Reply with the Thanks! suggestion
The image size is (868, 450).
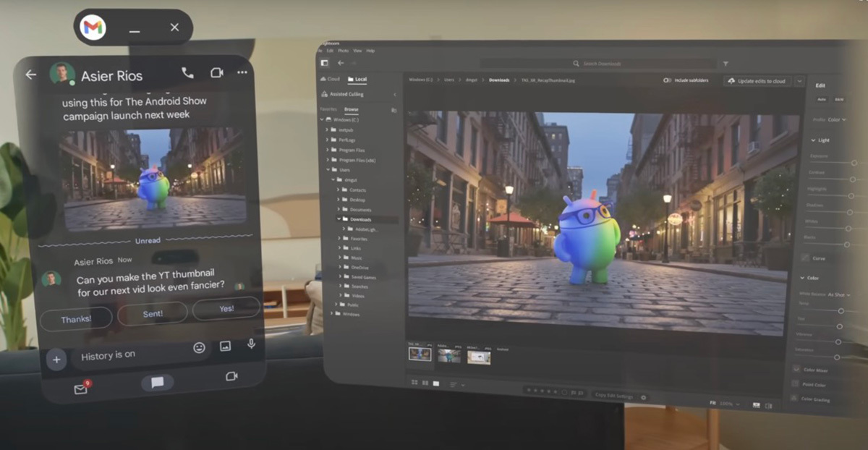[x=76, y=318]
